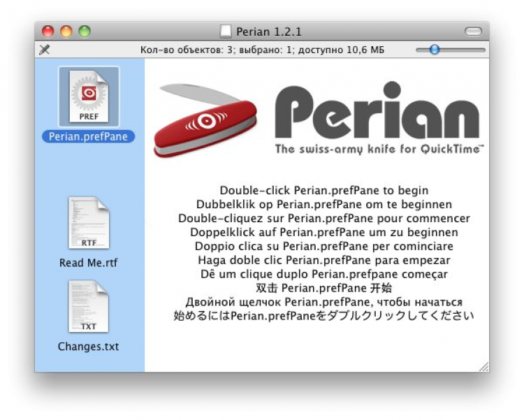Click the red swiss-army knife logo
The height and width of the screenshot is (420, 524).
[205, 120]
